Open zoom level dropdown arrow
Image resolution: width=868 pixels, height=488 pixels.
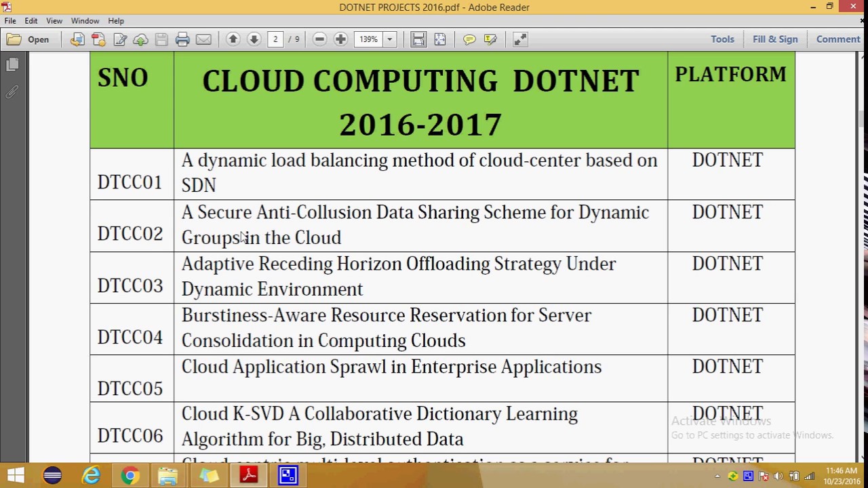click(390, 39)
